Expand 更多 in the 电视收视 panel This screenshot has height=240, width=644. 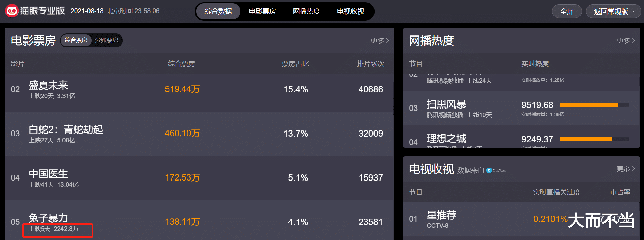[x=625, y=169]
